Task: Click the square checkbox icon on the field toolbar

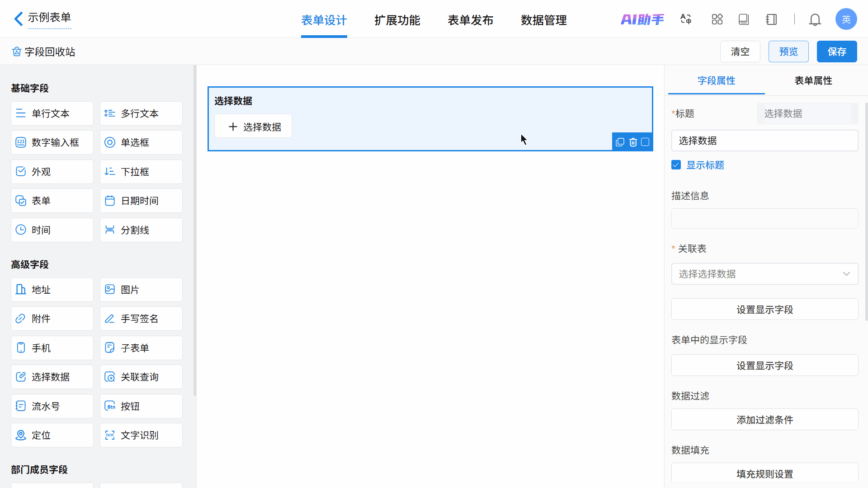Action: click(x=645, y=142)
